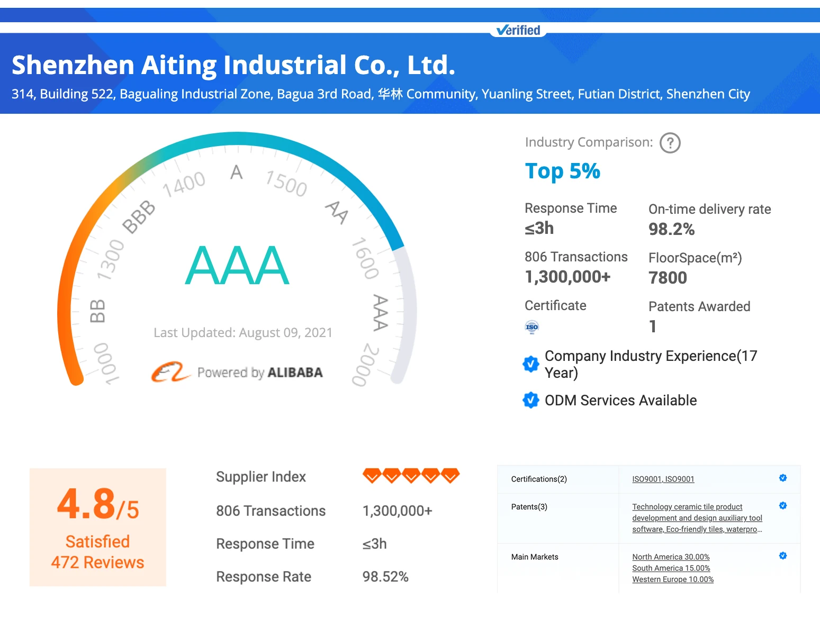
Task: Click the Top 5% industry ranking text
Action: click(562, 171)
